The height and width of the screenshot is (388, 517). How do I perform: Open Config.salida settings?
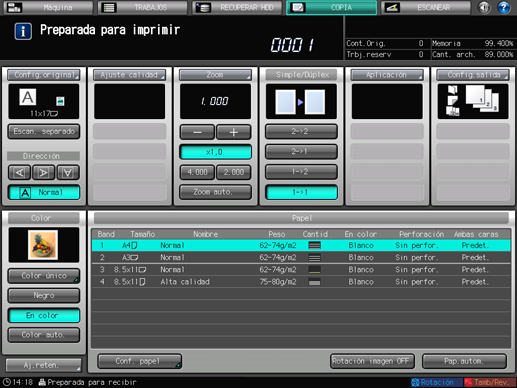coord(473,75)
